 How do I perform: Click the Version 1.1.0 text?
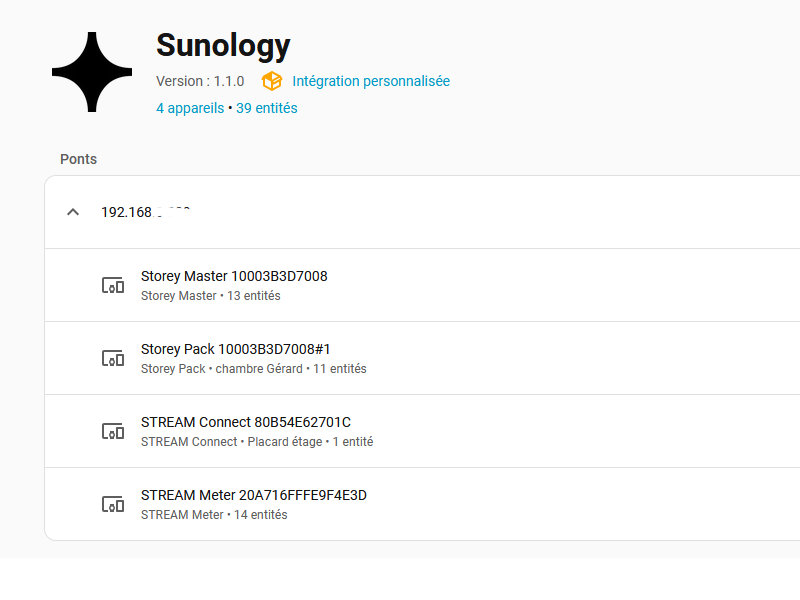(x=200, y=81)
